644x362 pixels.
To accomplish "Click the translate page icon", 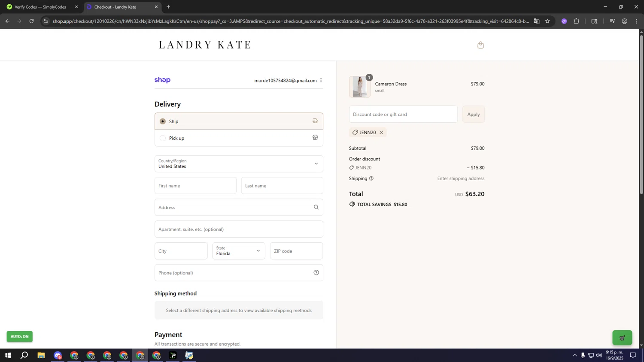I will (x=537, y=21).
